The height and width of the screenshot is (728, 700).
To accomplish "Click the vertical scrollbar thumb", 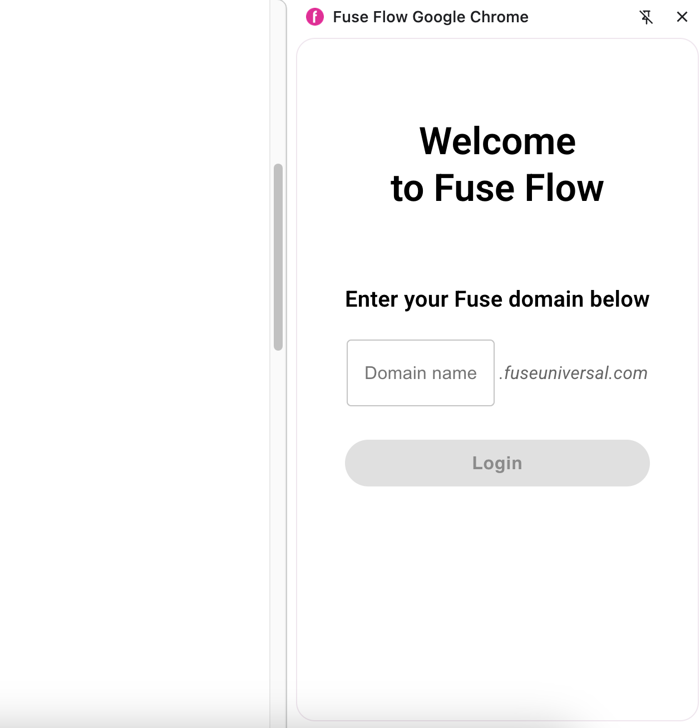I will point(278,257).
